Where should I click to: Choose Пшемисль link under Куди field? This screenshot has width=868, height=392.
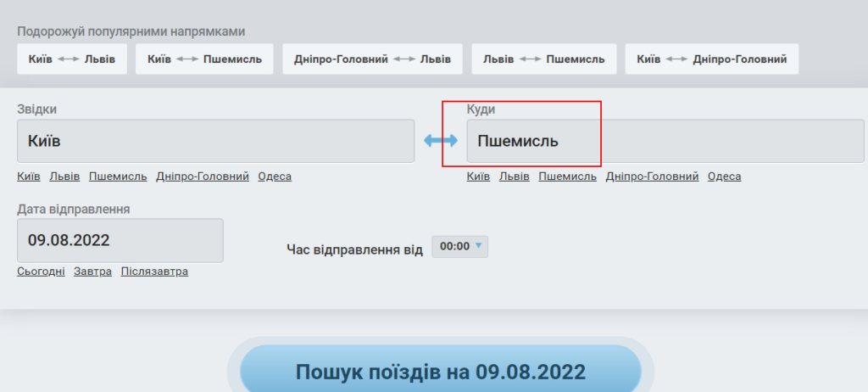[567, 176]
